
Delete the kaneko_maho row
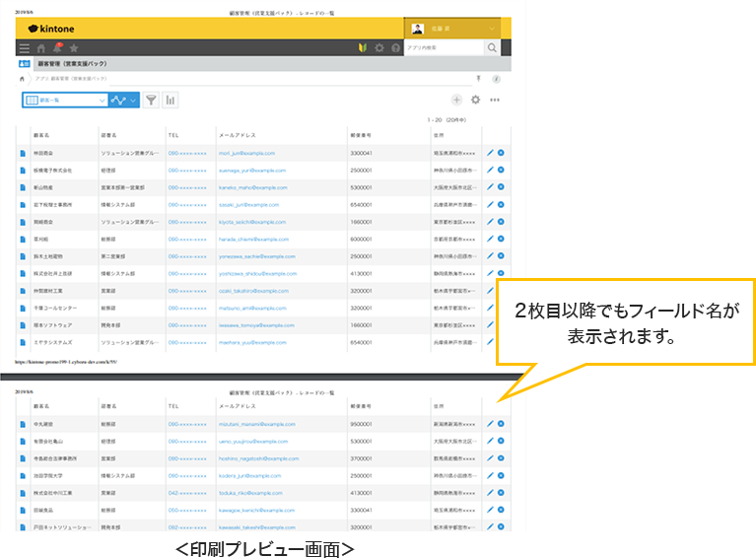point(501,187)
